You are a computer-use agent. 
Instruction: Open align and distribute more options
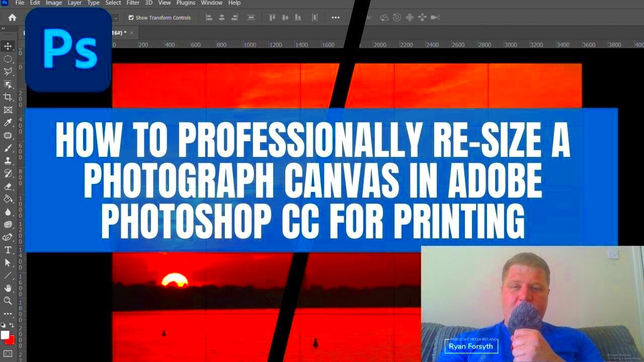(336, 18)
